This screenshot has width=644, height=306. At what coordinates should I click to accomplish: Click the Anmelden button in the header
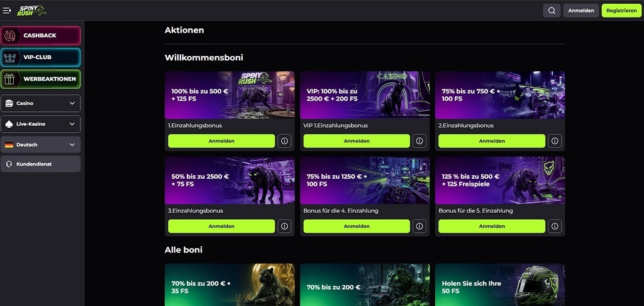point(580,11)
